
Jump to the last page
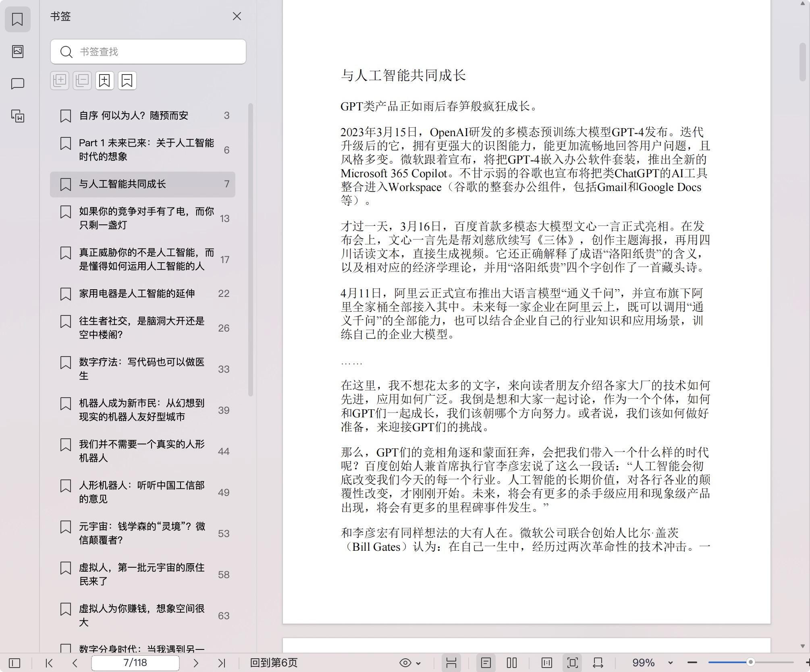[x=222, y=663]
